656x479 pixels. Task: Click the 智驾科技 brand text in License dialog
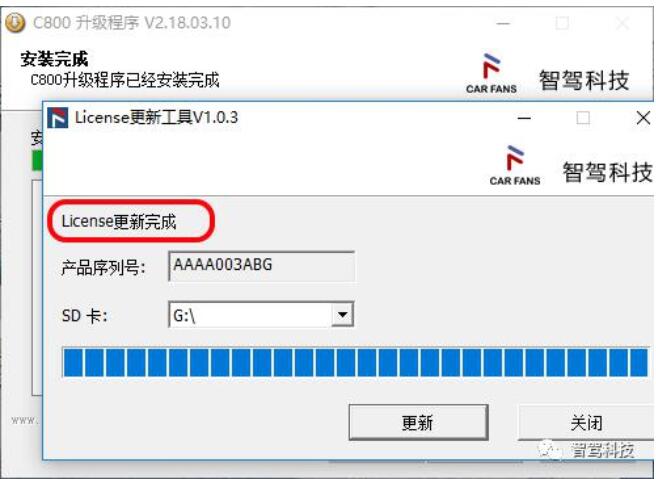coord(607,172)
